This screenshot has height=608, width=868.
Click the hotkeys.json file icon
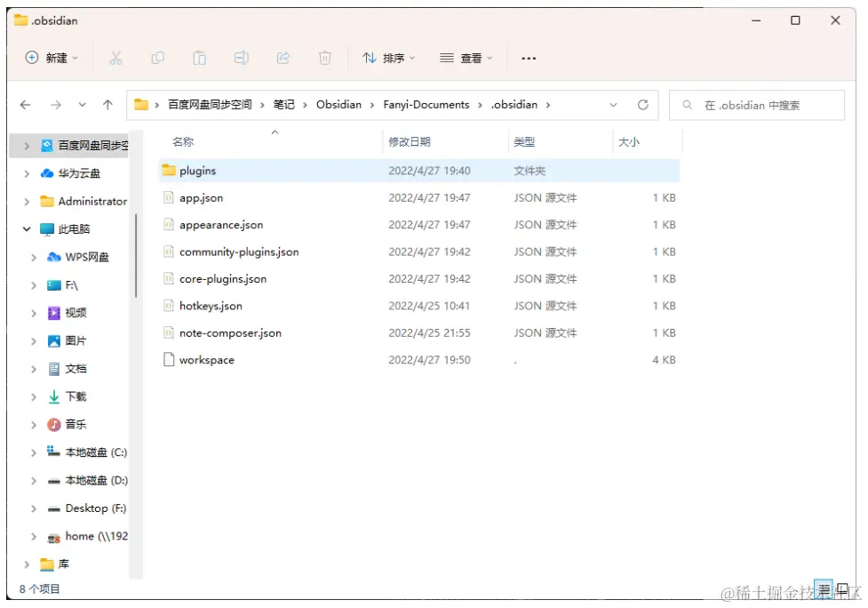(x=169, y=306)
